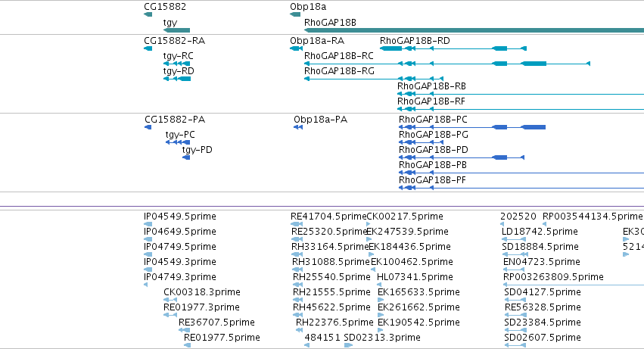Select transcript label CG15882-RA
The height and width of the screenshot is (349, 644).
(x=174, y=41)
